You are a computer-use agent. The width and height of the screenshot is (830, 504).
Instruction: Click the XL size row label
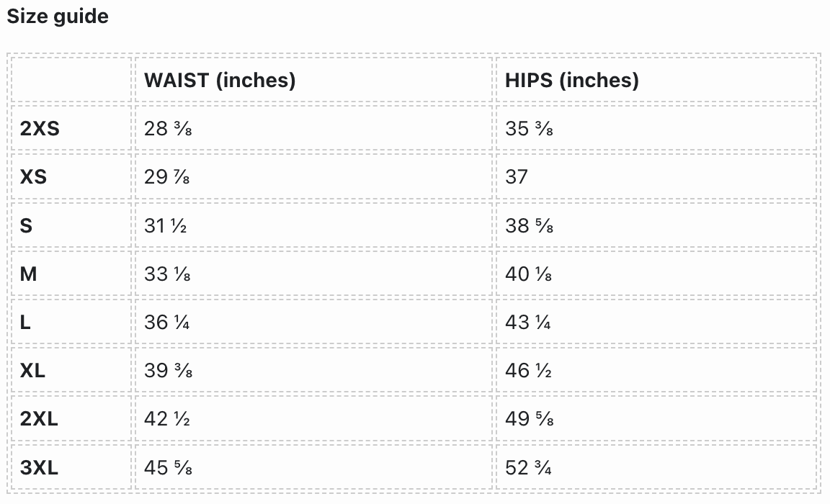coord(32,371)
